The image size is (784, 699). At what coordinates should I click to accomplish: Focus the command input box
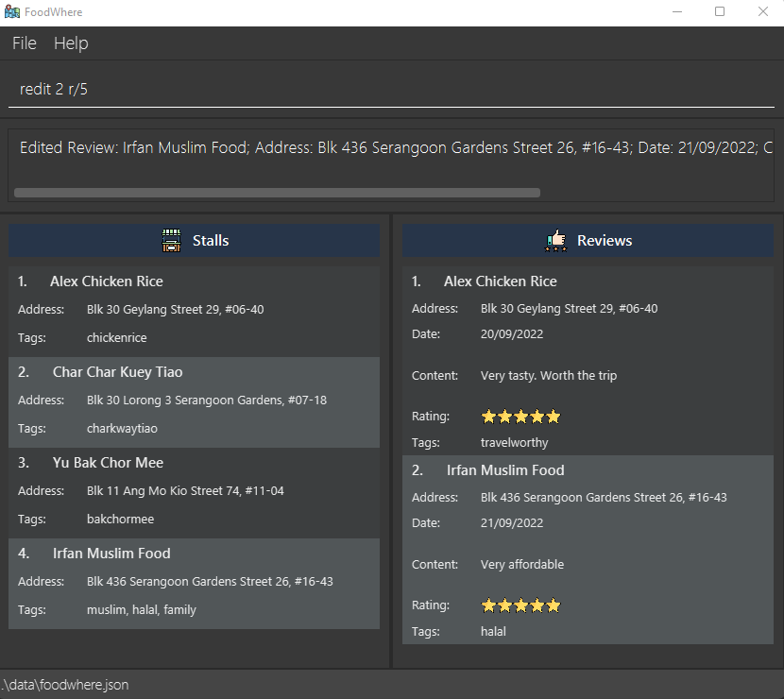tap(391, 90)
